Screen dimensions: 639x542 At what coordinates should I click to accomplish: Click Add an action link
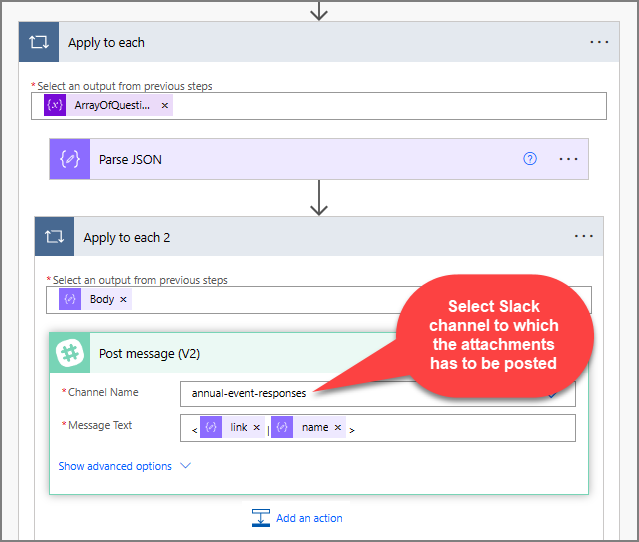[x=309, y=518]
